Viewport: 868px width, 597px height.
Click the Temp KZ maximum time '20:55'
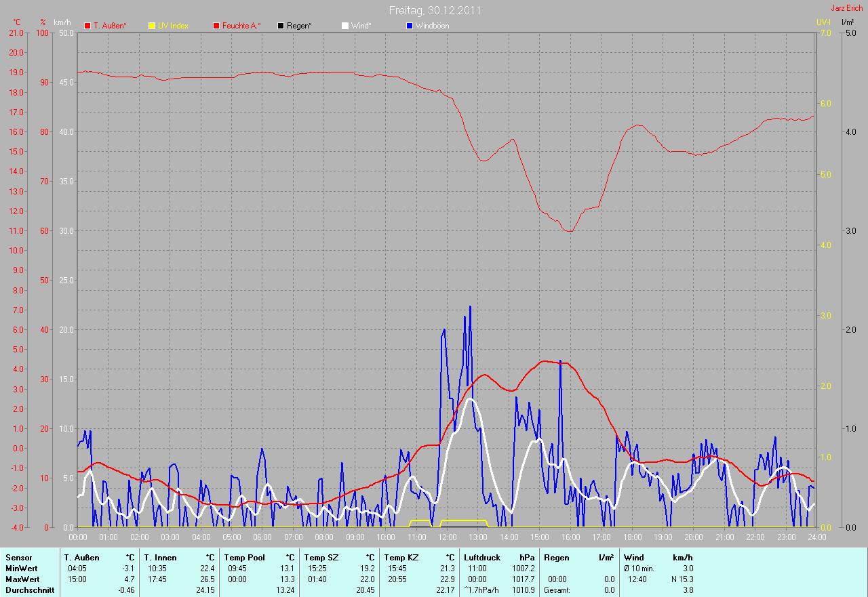click(x=397, y=579)
